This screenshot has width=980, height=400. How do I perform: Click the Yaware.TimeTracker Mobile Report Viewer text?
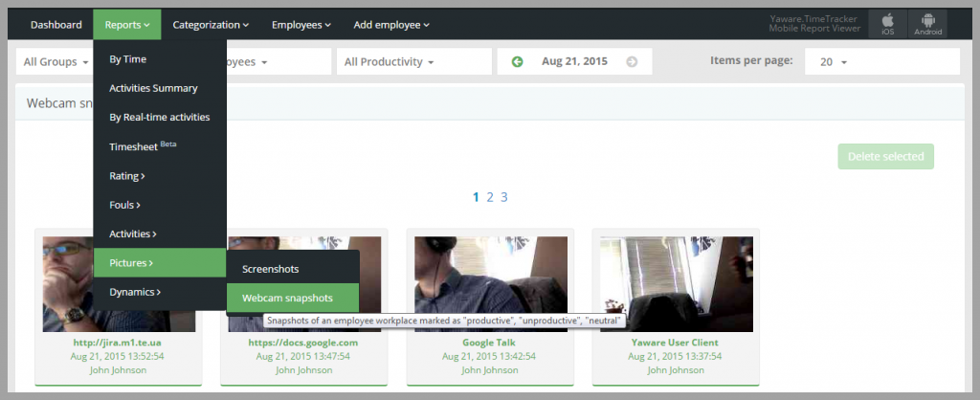pyautogui.click(x=814, y=24)
